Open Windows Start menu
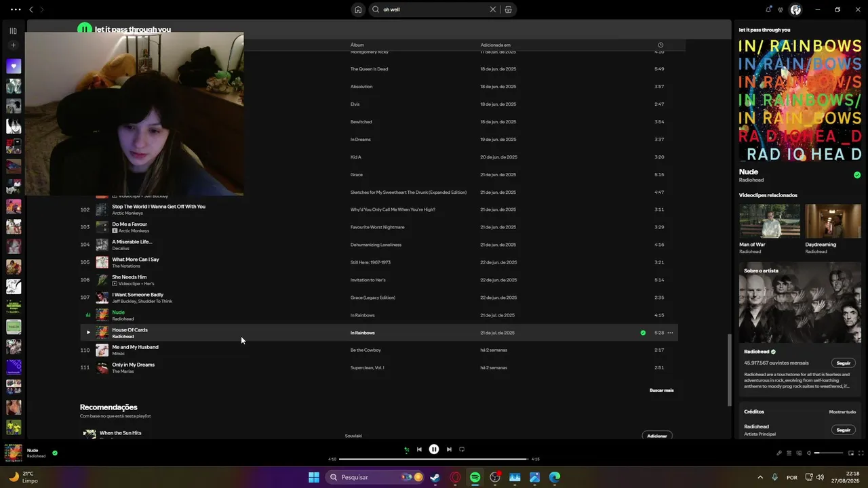The height and width of the screenshot is (488, 868). pyautogui.click(x=314, y=477)
